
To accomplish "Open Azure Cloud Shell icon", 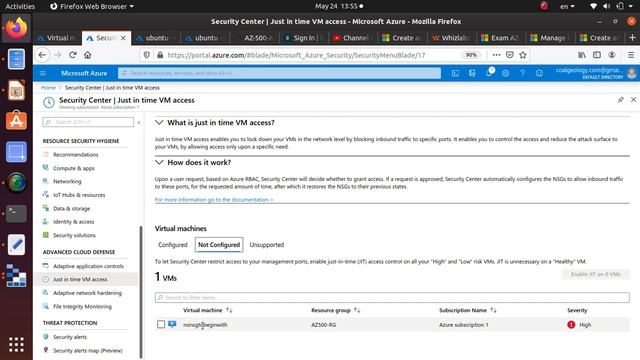I will (455, 73).
